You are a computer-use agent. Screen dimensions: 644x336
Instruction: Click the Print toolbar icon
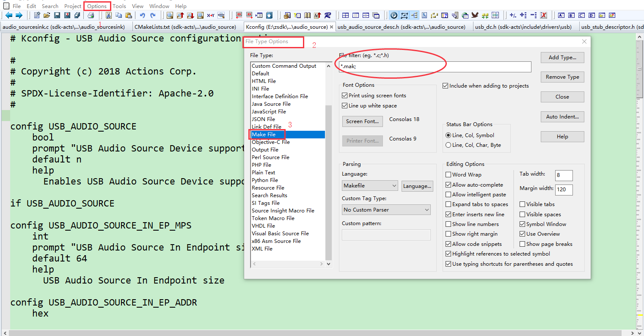(91, 15)
